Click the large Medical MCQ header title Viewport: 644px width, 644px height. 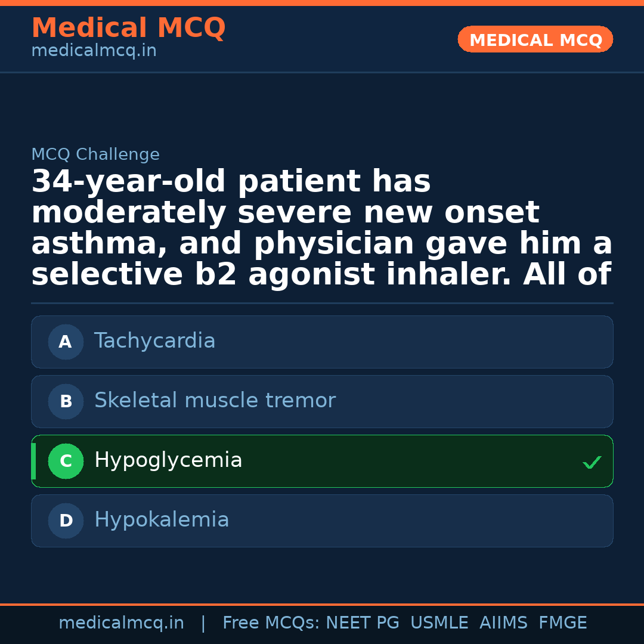pos(128,28)
